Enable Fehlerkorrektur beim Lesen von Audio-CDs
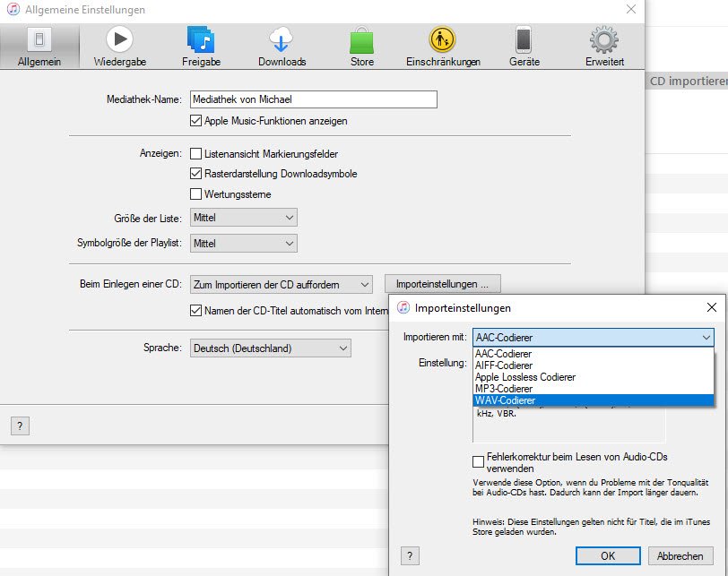 [x=478, y=462]
